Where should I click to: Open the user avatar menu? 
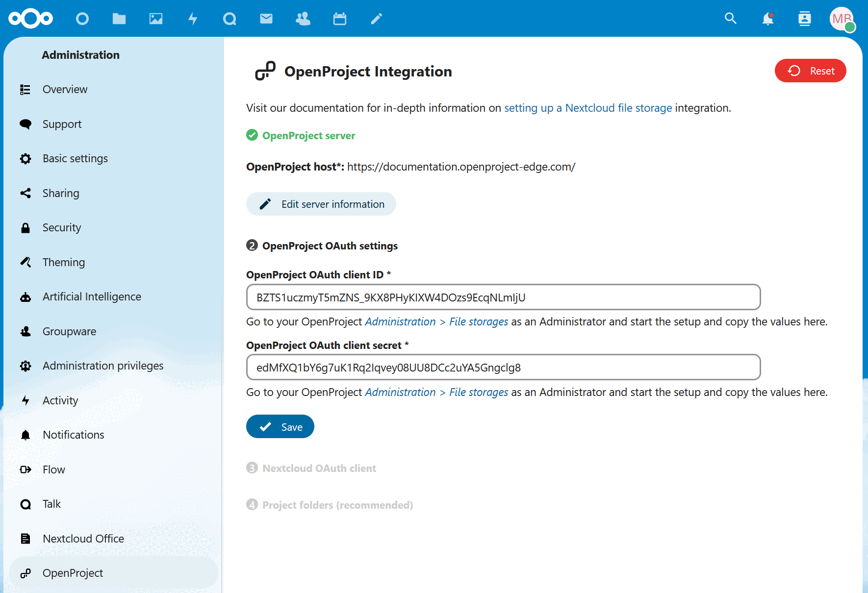(x=842, y=19)
